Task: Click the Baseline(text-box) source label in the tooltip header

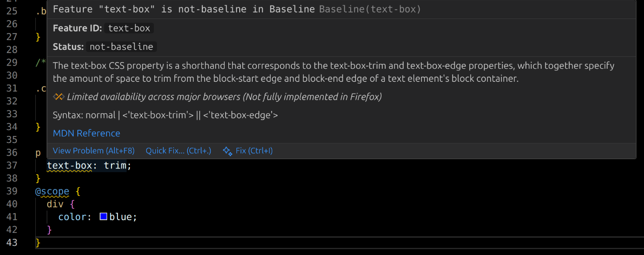Action: coord(370,9)
